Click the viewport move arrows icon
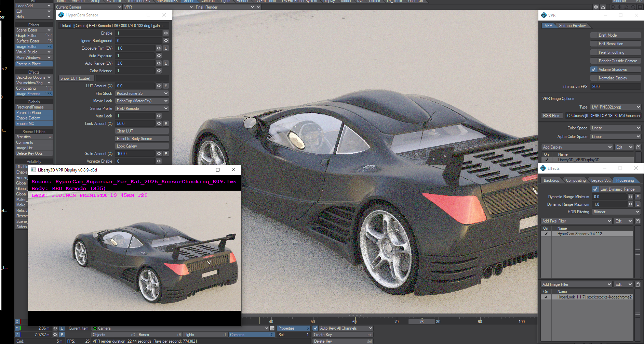The height and width of the screenshot is (344, 644). [x=619, y=7]
